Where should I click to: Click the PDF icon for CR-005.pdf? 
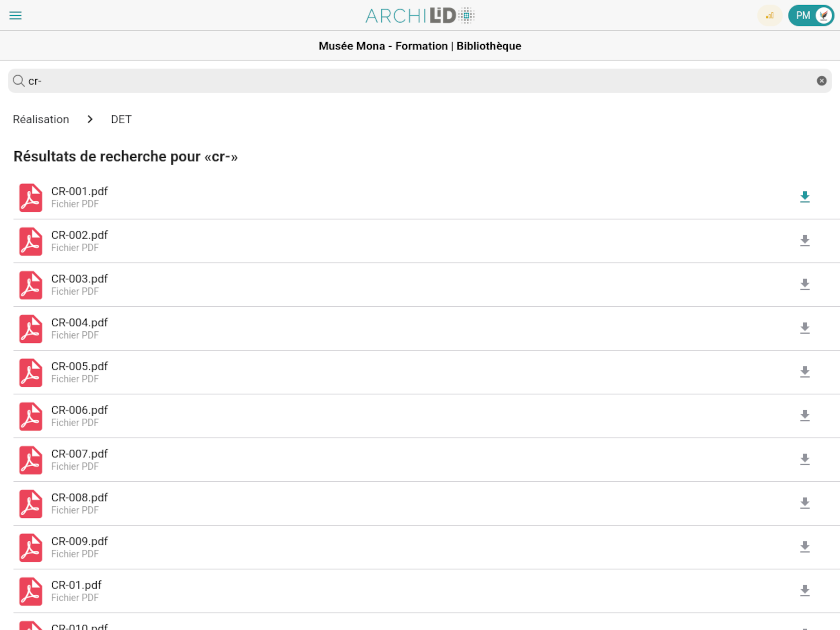tap(31, 373)
